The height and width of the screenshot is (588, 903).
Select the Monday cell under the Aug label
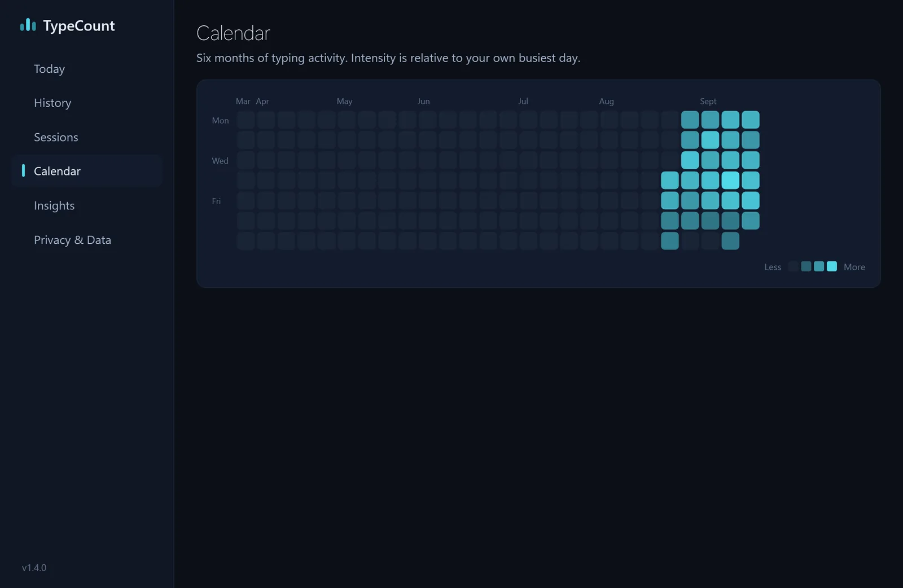point(609,120)
